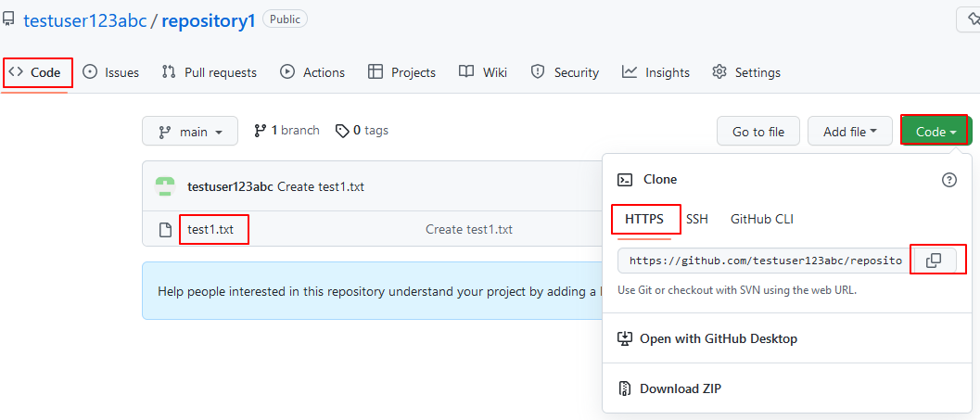Go to the Settings tab
The height and width of the screenshot is (420, 980).
click(x=746, y=72)
